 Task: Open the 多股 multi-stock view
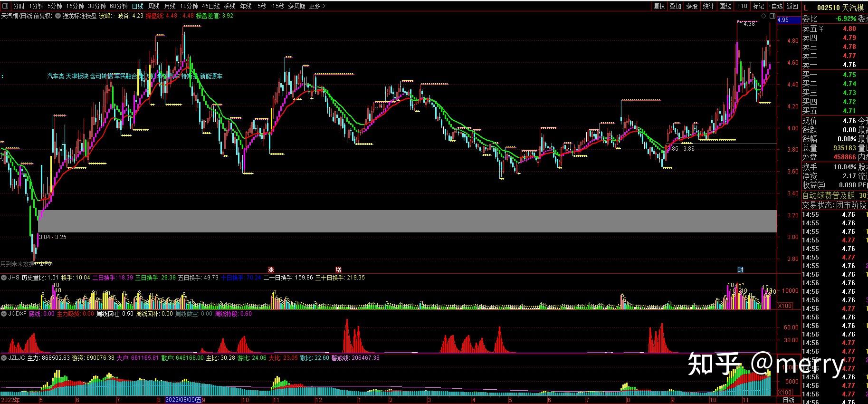tap(692, 6)
